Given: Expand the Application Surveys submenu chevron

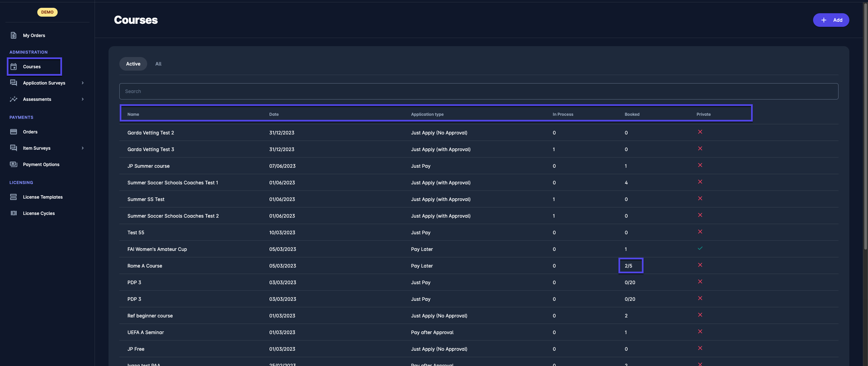Looking at the screenshot, I should [x=82, y=83].
